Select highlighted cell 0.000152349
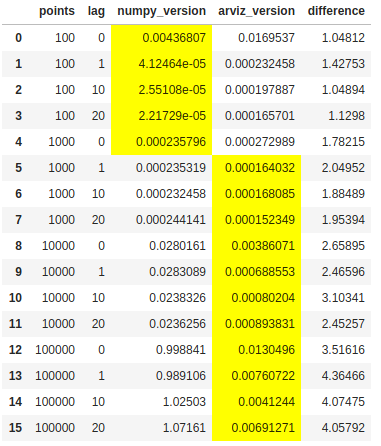 click(256, 220)
